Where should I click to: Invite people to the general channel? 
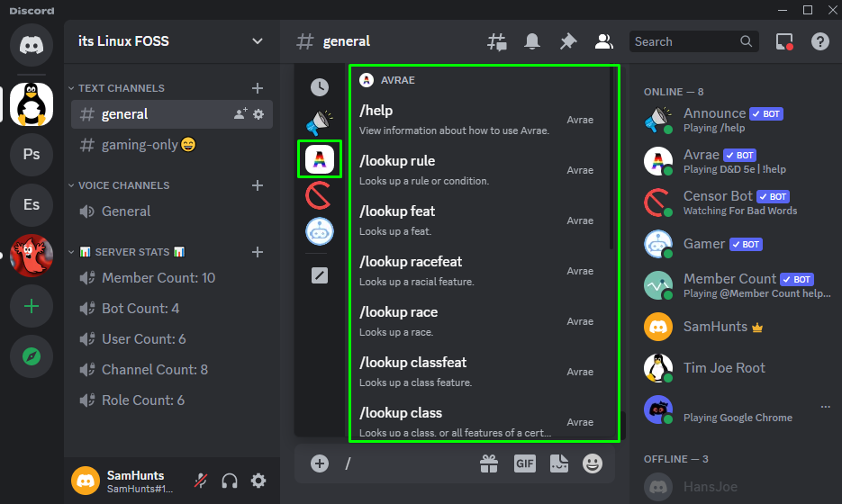(x=240, y=113)
